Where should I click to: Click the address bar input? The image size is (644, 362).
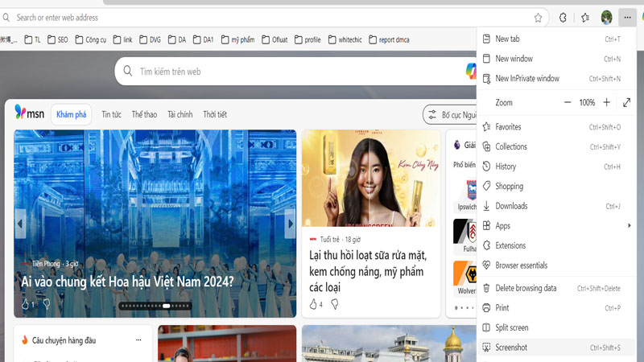[x=271, y=18]
